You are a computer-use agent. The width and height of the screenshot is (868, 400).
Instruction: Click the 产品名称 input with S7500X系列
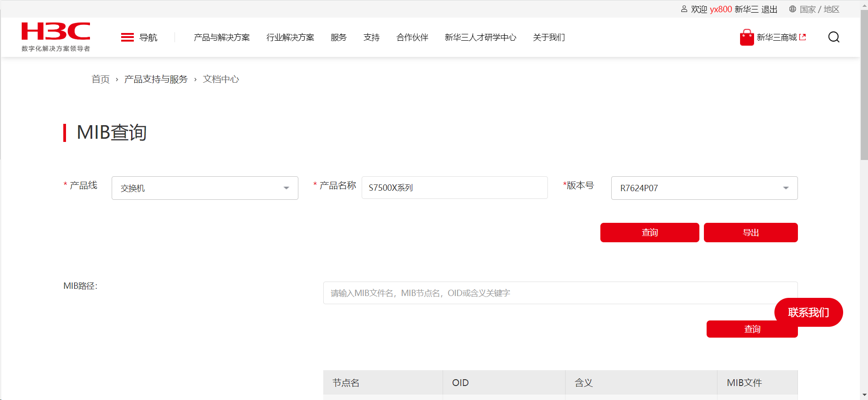[455, 188]
